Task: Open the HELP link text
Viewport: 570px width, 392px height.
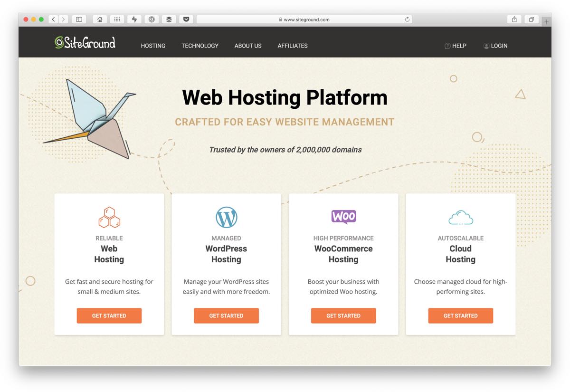Action: (459, 46)
